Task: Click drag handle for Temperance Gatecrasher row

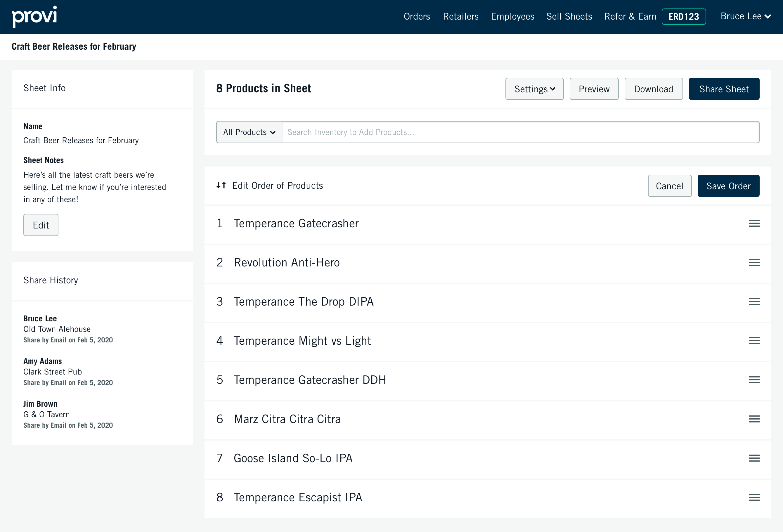Action: click(754, 223)
